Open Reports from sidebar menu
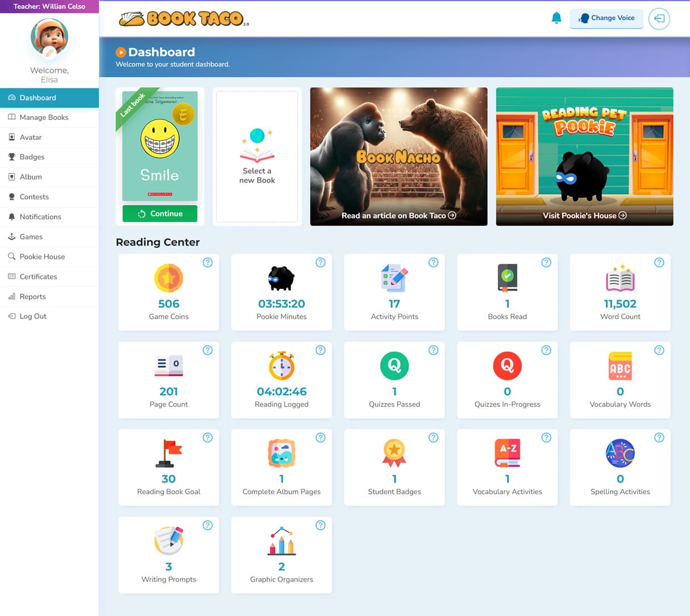The image size is (690, 616). point(33,297)
